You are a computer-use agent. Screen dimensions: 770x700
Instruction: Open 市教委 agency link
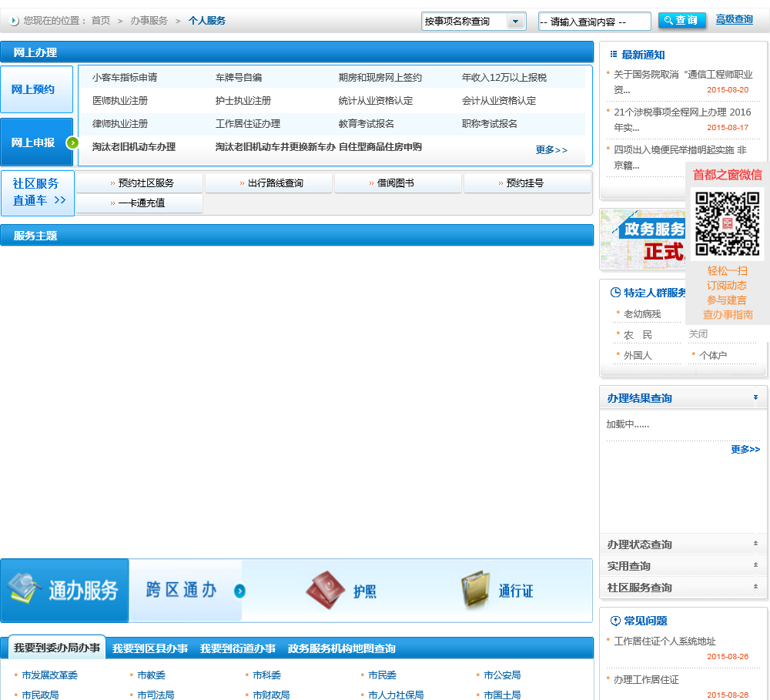click(x=151, y=675)
